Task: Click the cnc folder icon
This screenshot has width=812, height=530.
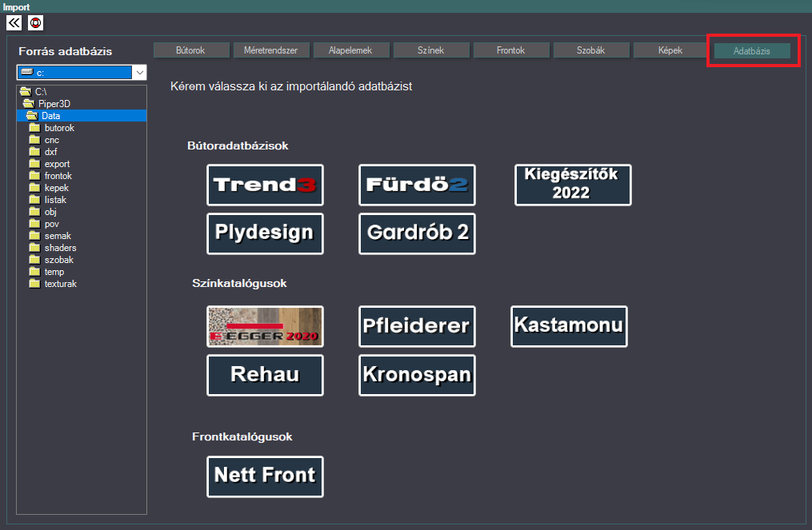Action: [34, 139]
